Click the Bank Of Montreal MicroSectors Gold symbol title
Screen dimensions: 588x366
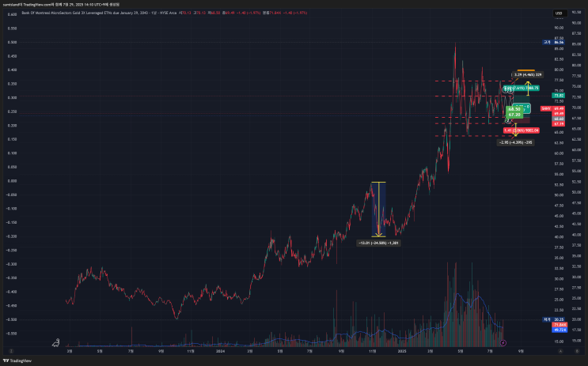pos(99,13)
